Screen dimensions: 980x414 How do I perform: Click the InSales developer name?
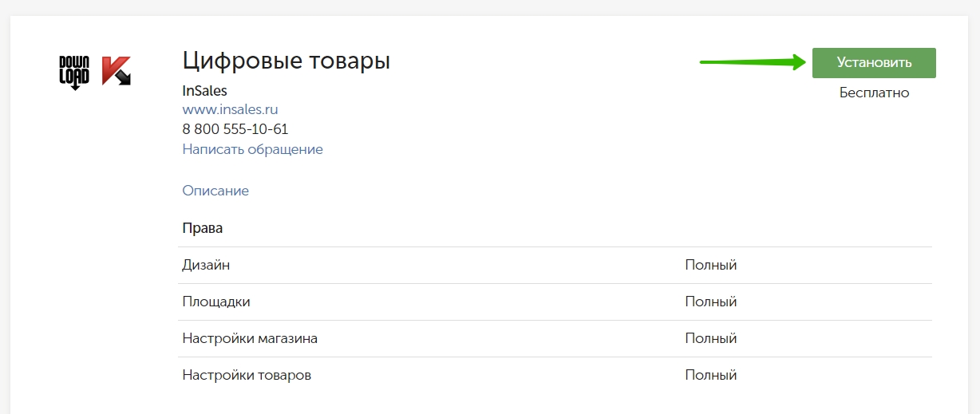click(204, 91)
